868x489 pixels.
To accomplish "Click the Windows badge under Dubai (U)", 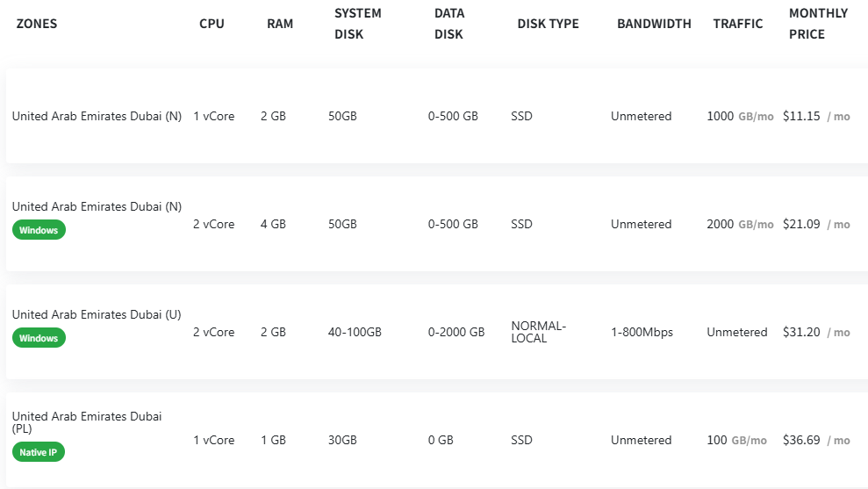I will pyautogui.click(x=39, y=338).
